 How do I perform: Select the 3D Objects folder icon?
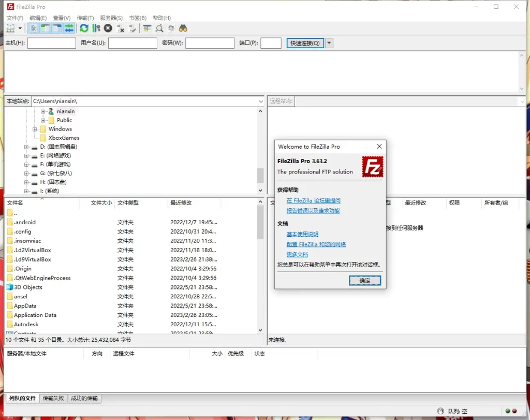pyautogui.click(x=10, y=287)
